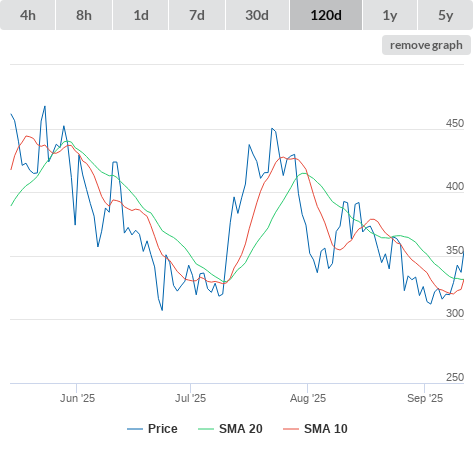Choose the 1d range tab
The height and width of the screenshot is (455, 474).
141,15
